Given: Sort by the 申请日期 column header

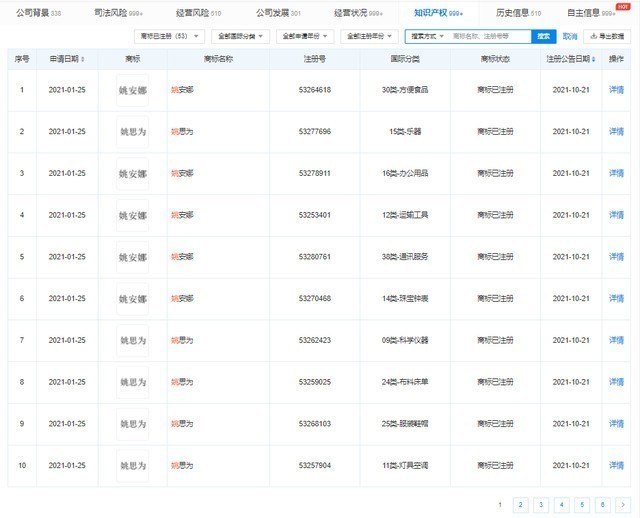Looking at the screenshot, I should pyautogui.click(x=68, y=59).
